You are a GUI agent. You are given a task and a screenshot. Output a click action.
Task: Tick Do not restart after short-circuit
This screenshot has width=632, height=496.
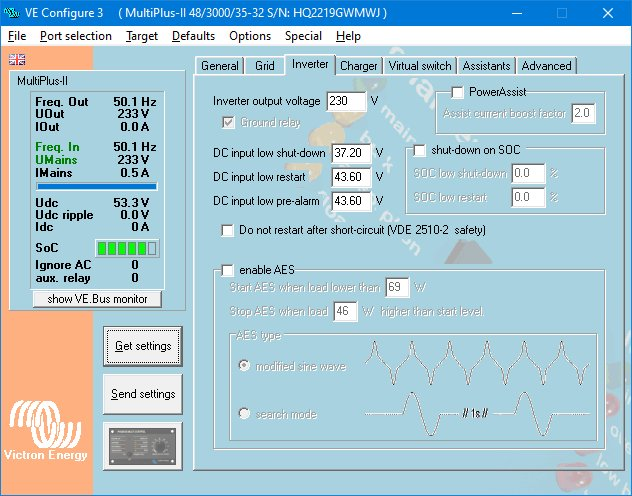[x=228, y=229]
